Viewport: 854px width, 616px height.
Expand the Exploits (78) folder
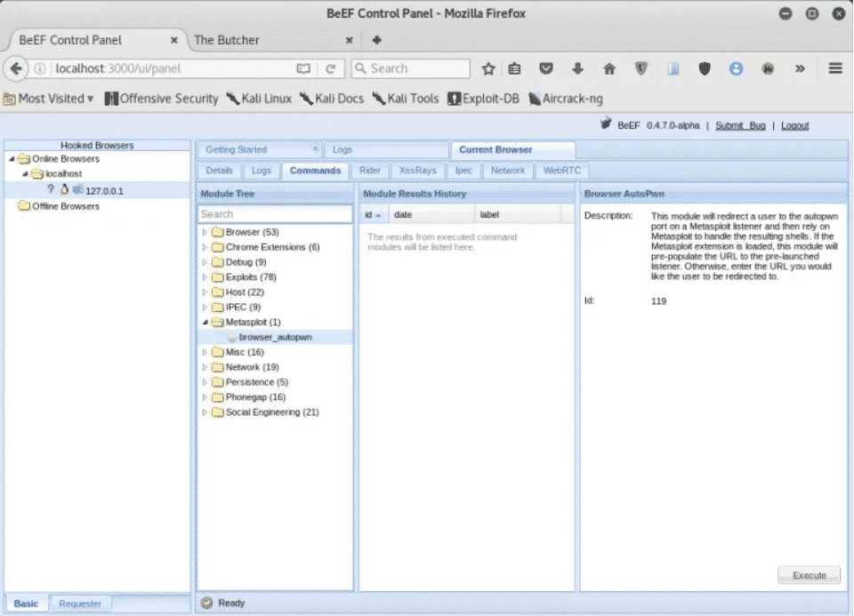[x=205, y=277]
